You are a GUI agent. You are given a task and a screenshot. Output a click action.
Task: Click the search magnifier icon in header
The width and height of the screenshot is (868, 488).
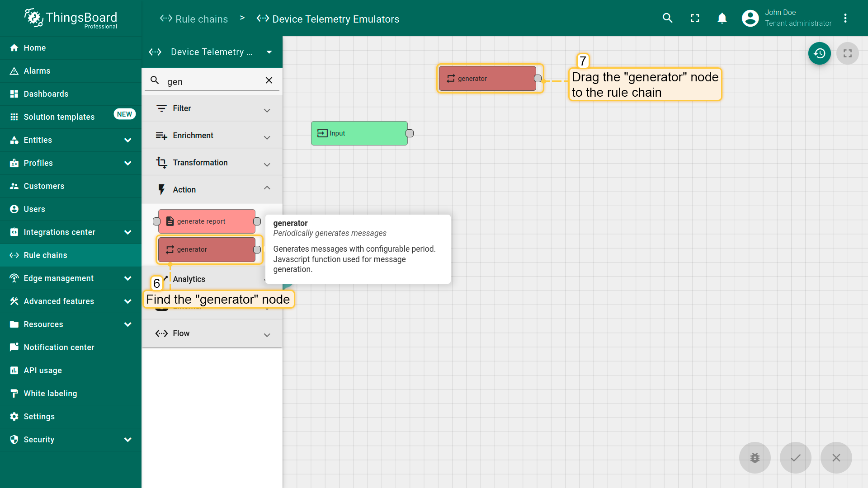click(668, 18)
